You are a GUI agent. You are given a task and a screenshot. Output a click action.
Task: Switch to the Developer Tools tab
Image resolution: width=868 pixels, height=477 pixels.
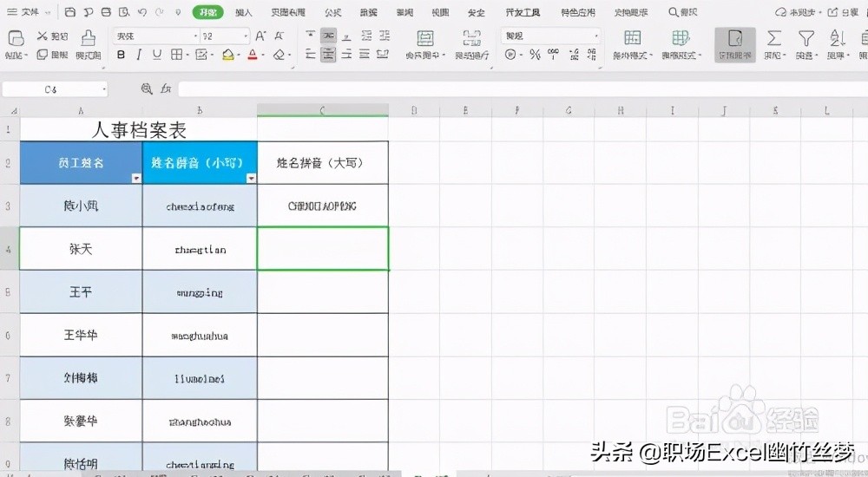pos(523,12)
